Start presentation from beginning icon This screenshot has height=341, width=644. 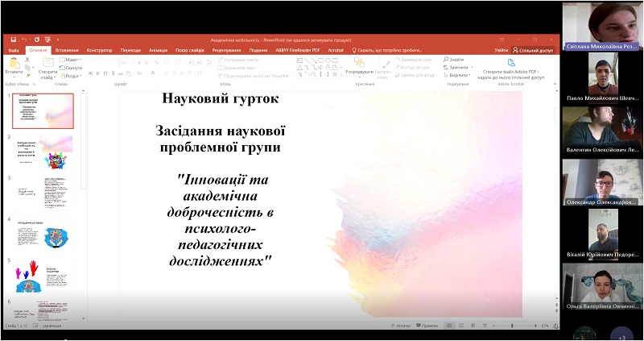pos(47,40)
